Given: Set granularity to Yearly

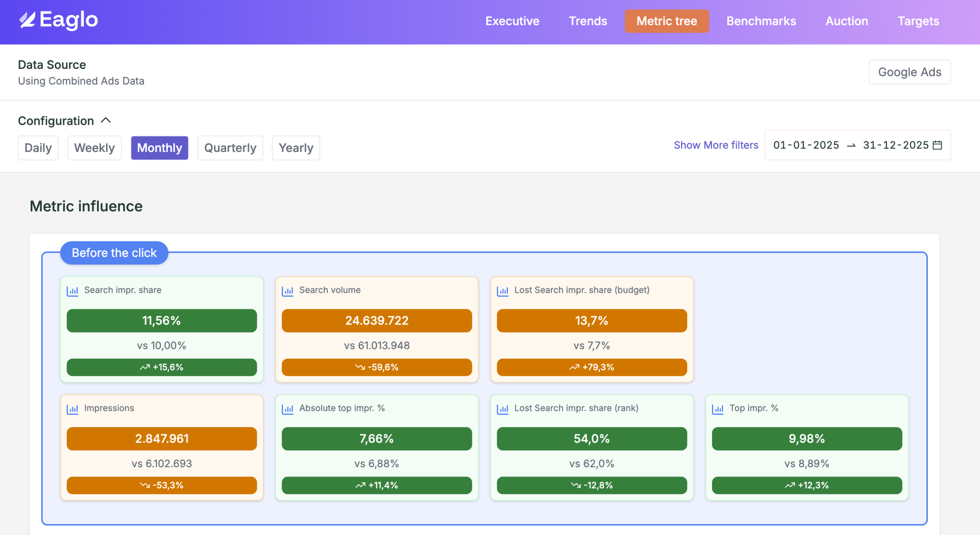Looking at the screenshot, I should pyautogui.click(x=296, y=148).
